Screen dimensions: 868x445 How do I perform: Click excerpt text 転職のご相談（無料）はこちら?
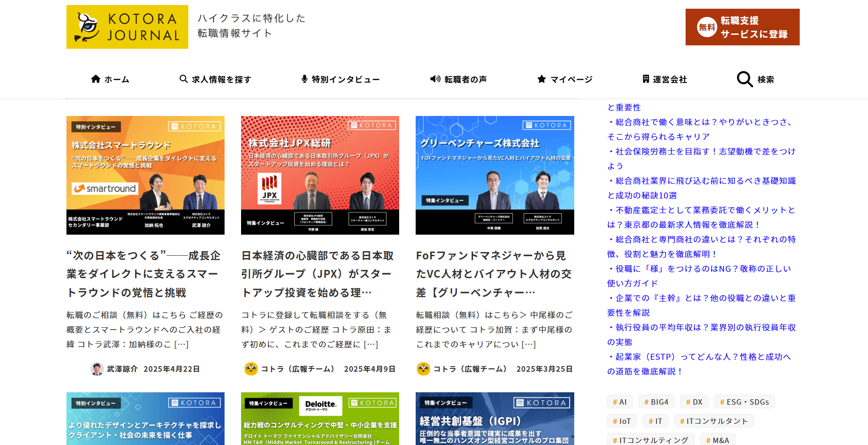pos(144,330)
